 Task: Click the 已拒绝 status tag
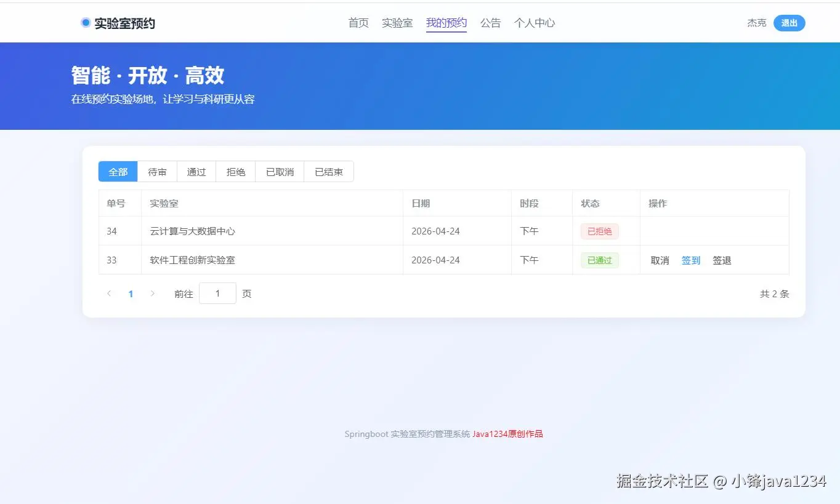(x=600, y=231)
